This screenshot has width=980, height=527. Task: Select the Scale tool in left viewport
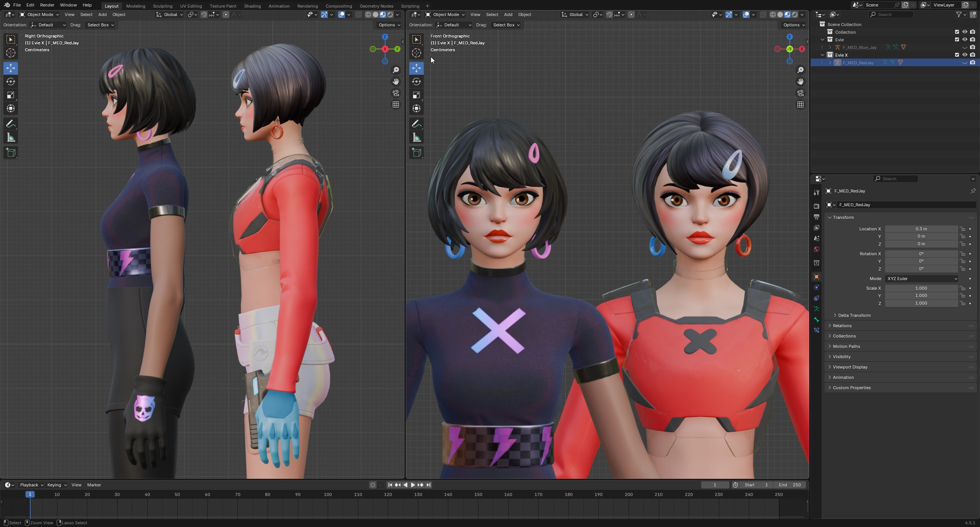point(11,95)
